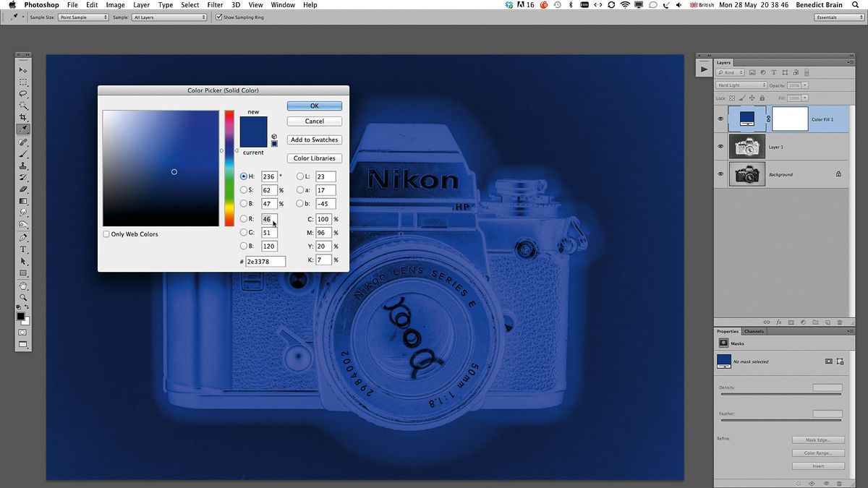
Task: Open the Opacity dropdown arrow
Action: 805,85
